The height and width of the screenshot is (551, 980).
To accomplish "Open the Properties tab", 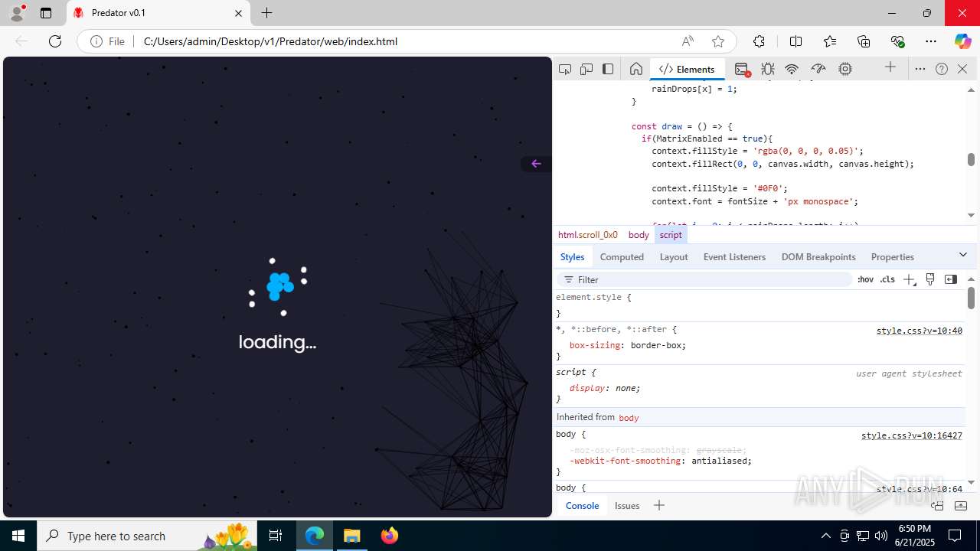I will pyautogui.click(x=893, y=257).
